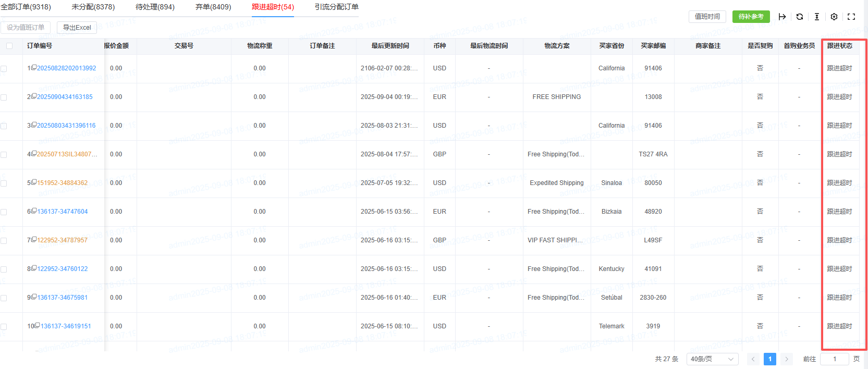Click the row height adjustment icon
This screenshot has width=868, height=369.
coord(816,17)
